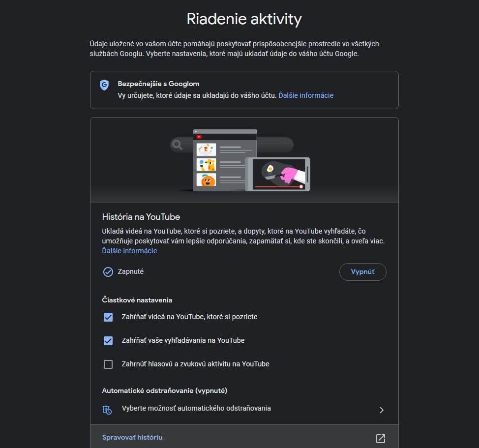
Task: Turn off history with Vypnúť button
Action: click(x=362, y=272)
